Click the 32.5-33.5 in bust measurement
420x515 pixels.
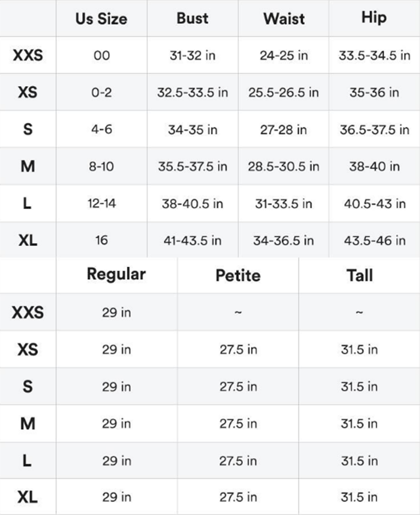point(193,92)
